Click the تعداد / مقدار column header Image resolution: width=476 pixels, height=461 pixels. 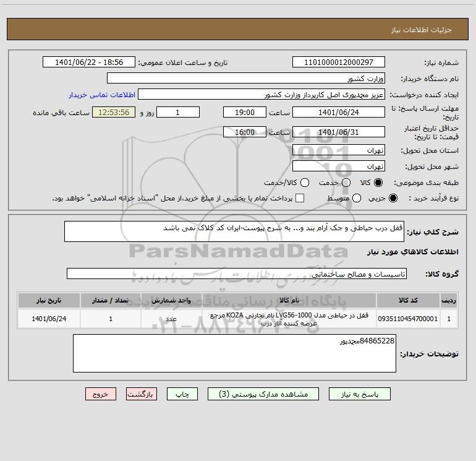pos(111,300)
